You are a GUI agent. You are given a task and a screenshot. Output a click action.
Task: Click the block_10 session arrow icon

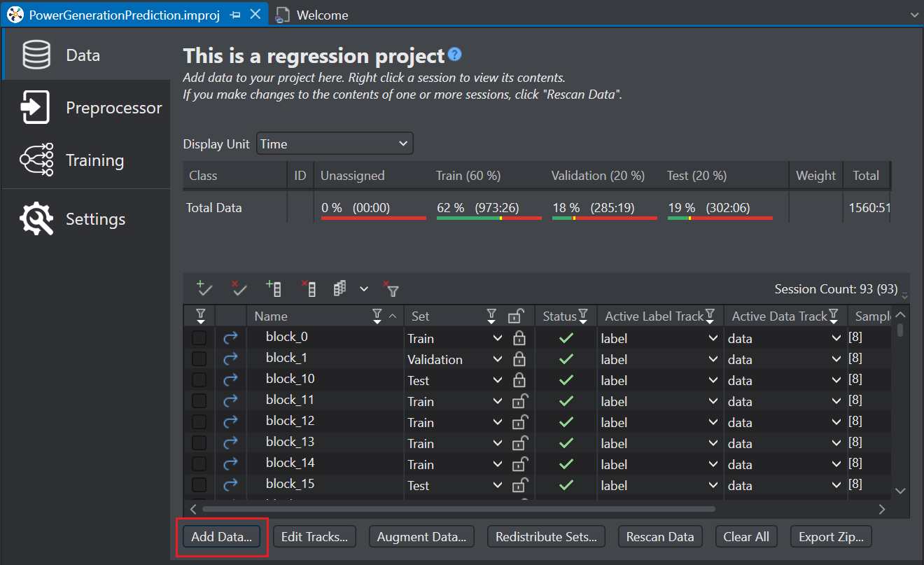click(x=231, y=379)
